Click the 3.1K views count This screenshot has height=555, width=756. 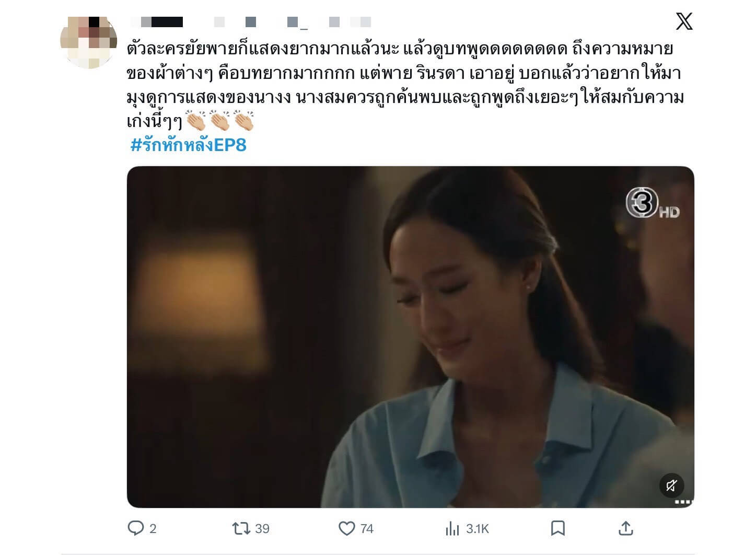click(x=478, y=529)
